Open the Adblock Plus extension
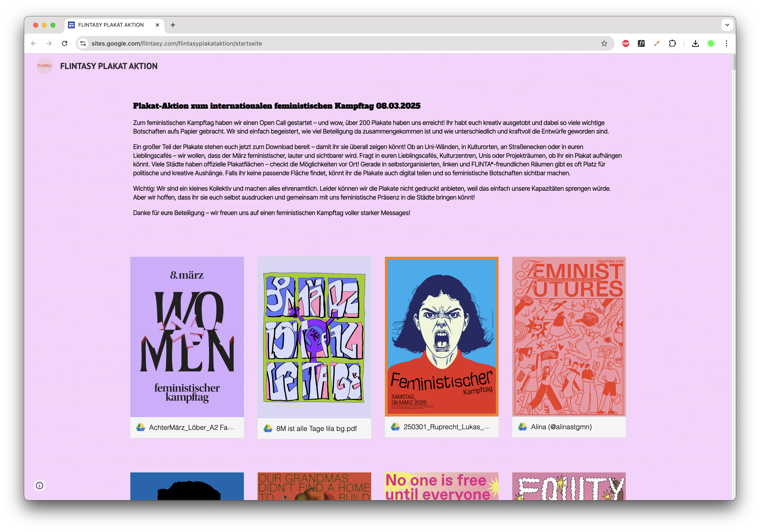 pyautogui.click(x=626, y=43)
